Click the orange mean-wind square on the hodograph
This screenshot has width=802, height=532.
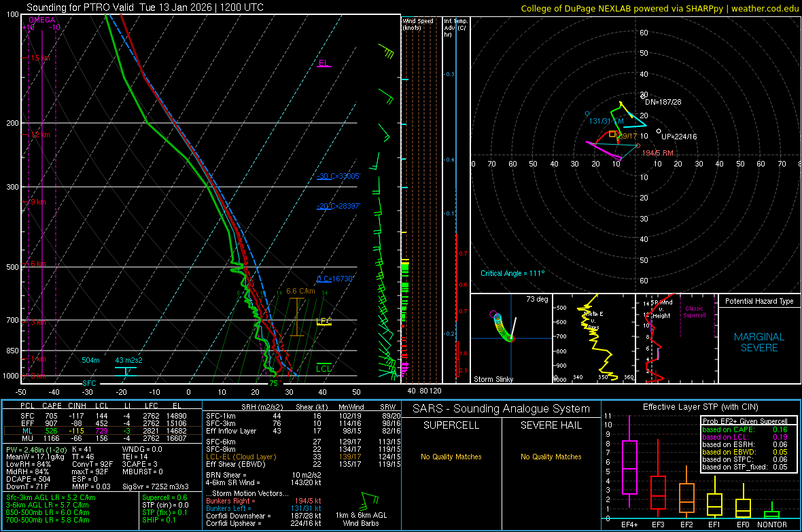(x=612, y=134)
